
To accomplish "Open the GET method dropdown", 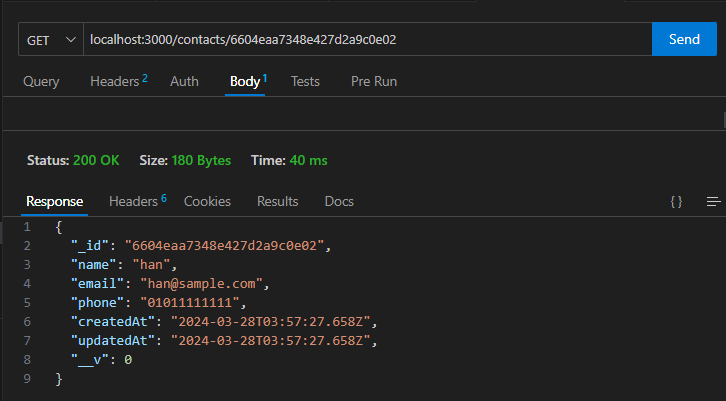I will [x=51, y=39].
